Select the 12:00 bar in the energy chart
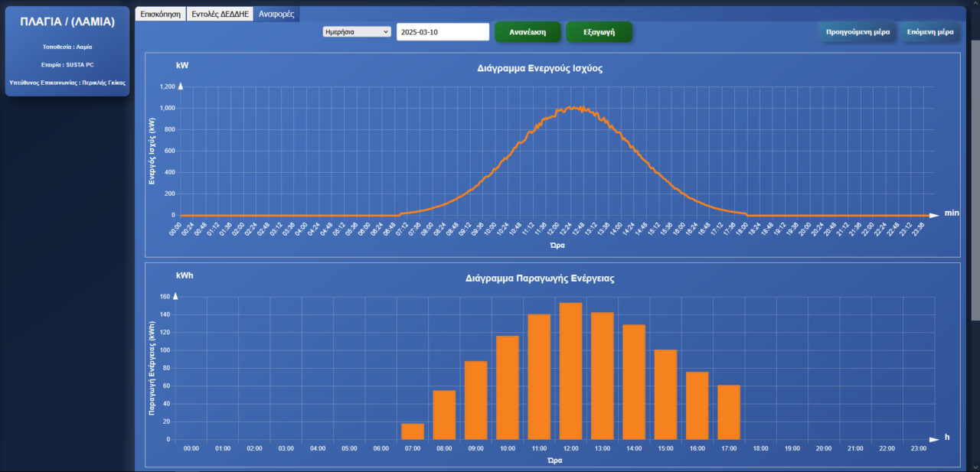Image resolution: width=980 pixels, height=472 pixels. click(x=570, y=371)
